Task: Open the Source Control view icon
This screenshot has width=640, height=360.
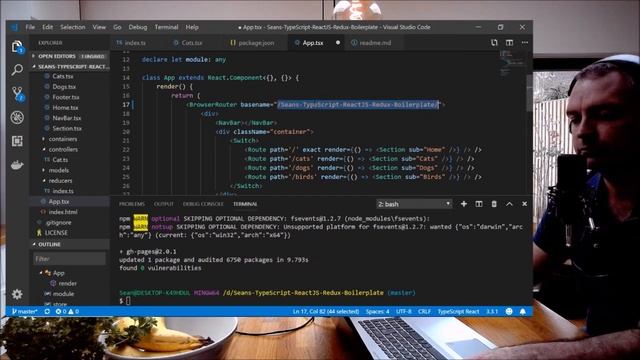Action: pos(17,93)
